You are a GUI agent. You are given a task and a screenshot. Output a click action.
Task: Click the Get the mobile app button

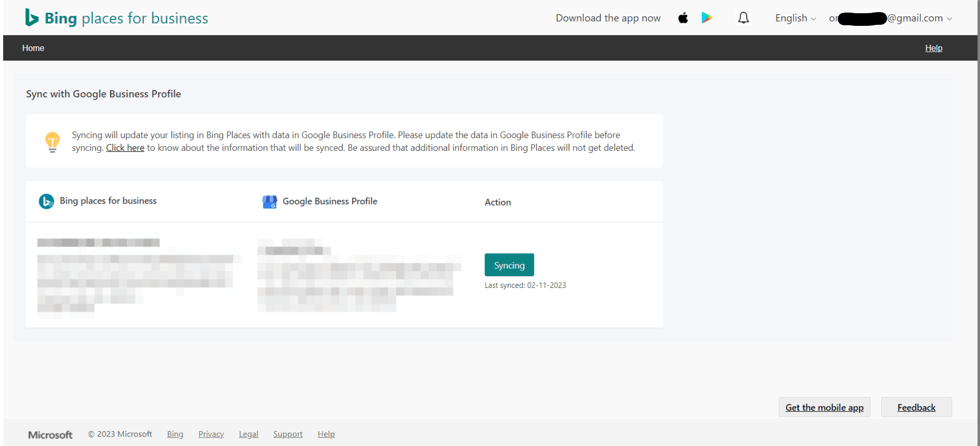coord(824,407)
